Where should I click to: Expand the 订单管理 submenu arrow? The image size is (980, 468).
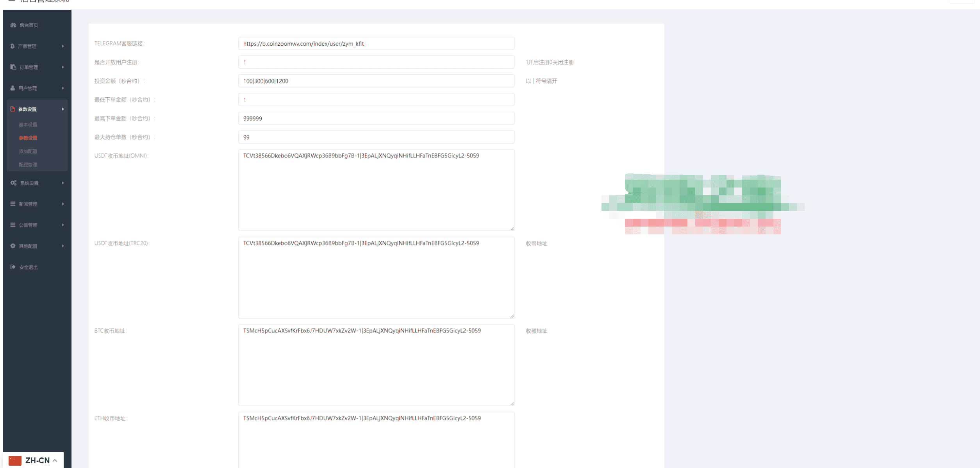pos(63,67)
